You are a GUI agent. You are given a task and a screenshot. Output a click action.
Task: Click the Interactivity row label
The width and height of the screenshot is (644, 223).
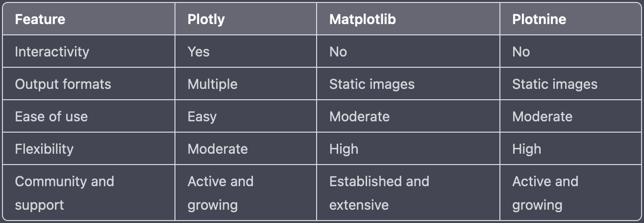coord(89,52)
